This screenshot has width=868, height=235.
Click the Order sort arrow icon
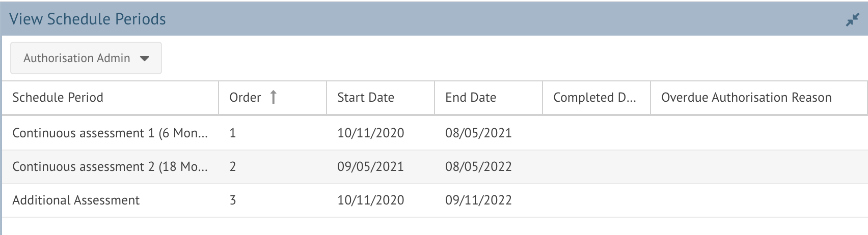coord(273,97)
